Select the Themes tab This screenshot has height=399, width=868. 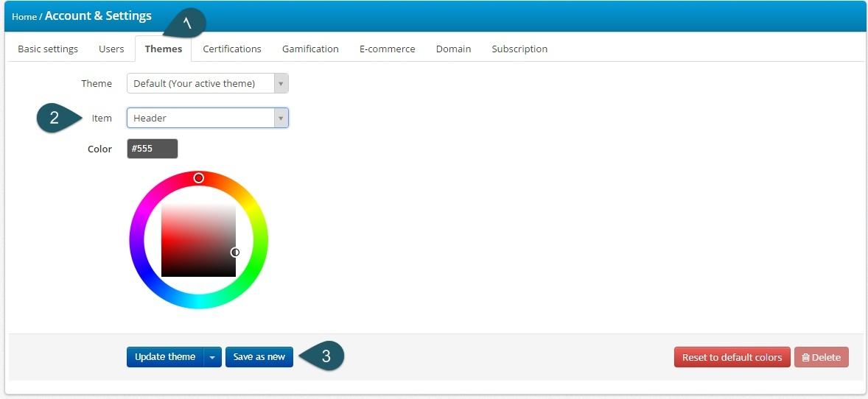tap(164, 49)
